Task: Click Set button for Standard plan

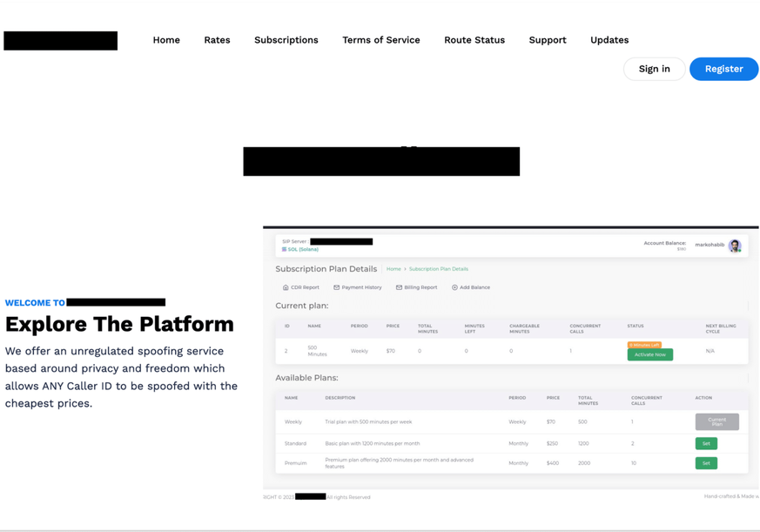Action: click(x=706, y=443)
